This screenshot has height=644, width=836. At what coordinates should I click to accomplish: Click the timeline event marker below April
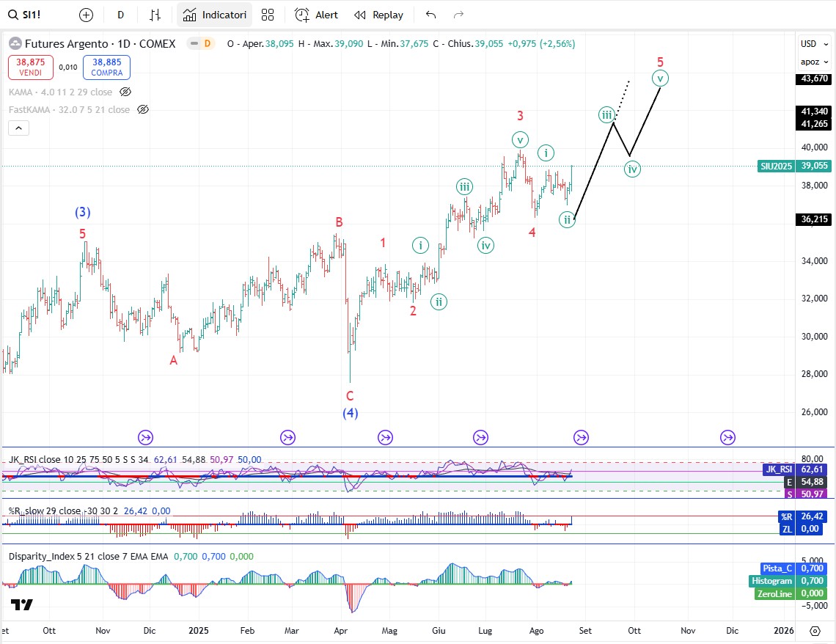click(385, 438)
